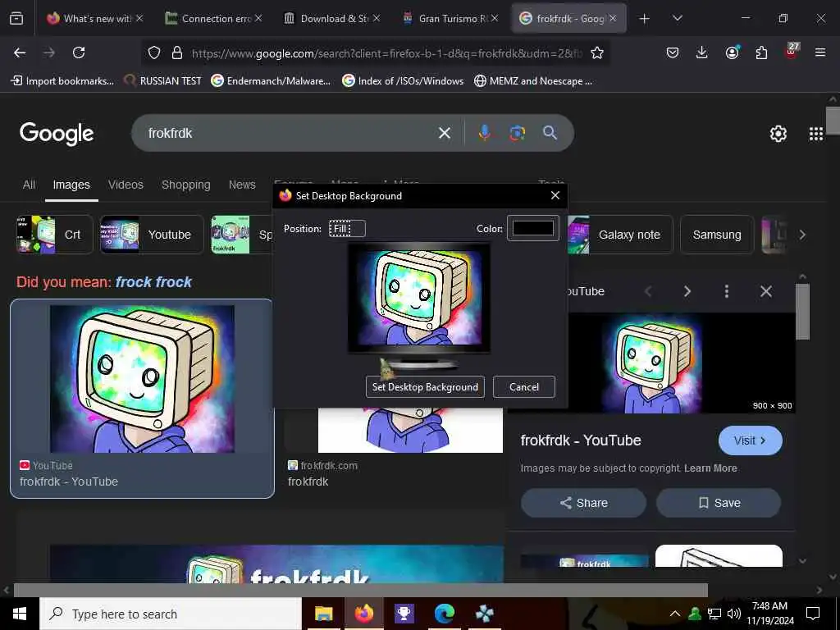Start Google voice search microphone
840x630 pixels.
point(484,133)
